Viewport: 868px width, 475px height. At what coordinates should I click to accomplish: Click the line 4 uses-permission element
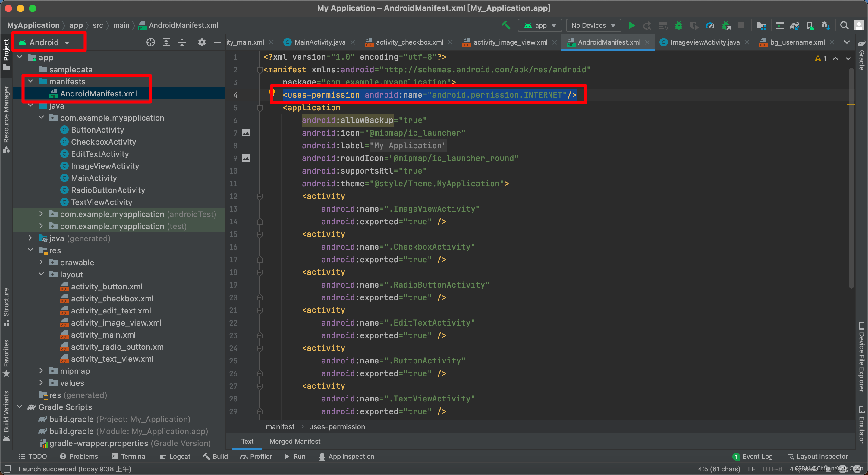tap(430, 95)
